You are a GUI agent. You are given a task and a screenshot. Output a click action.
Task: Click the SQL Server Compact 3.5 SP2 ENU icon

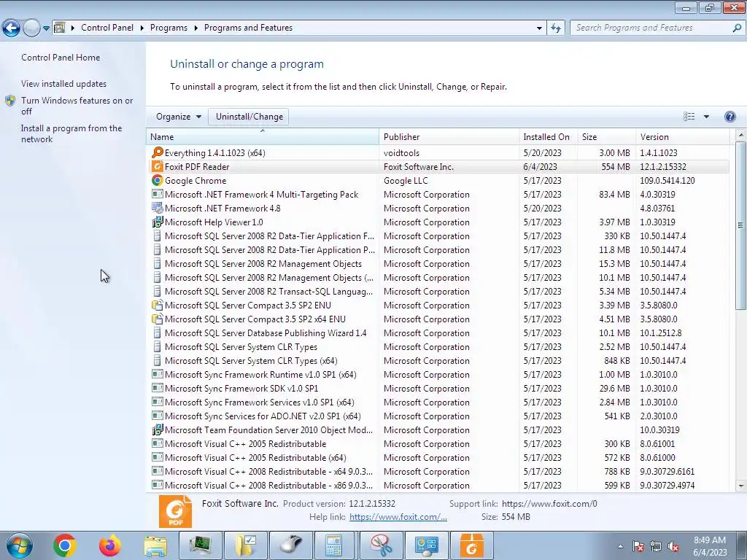(158, 306)
